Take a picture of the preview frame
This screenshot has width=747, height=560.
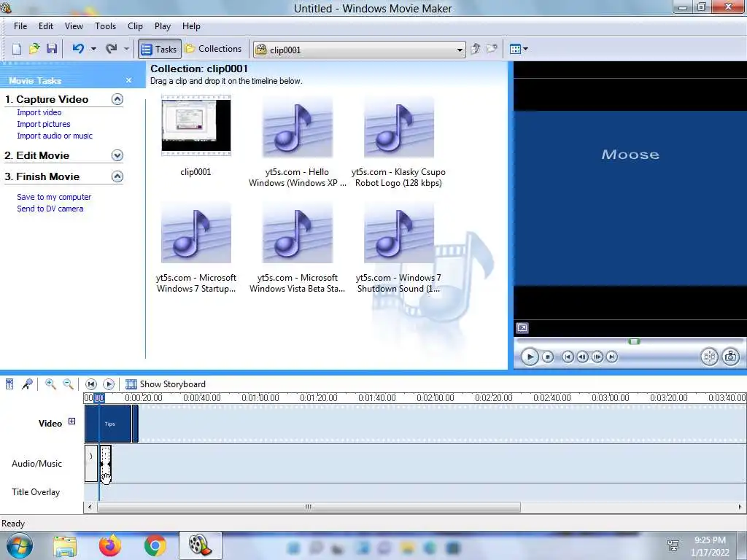(x=730, y=357)
